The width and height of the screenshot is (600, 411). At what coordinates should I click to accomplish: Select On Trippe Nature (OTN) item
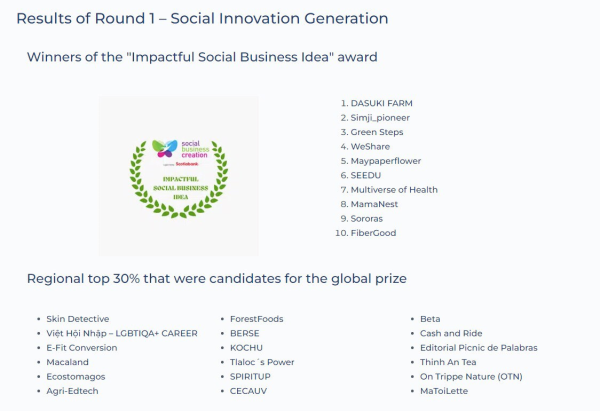[471, 377]
